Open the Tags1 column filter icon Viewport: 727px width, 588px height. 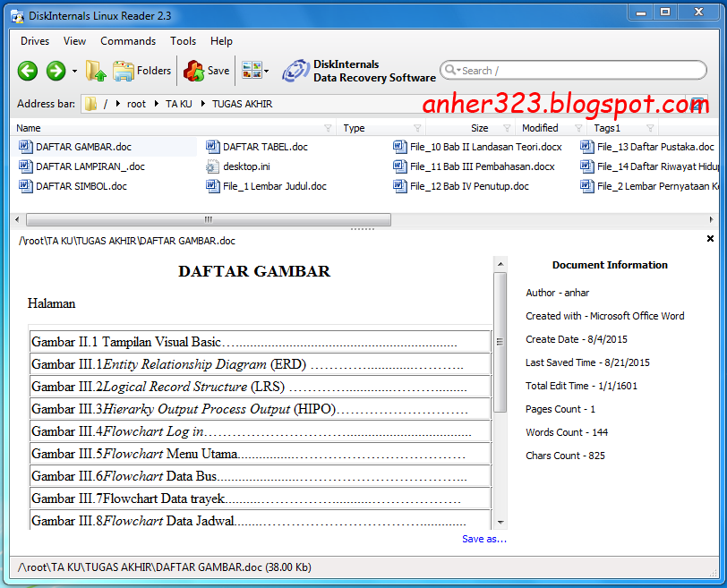(650, 128)
